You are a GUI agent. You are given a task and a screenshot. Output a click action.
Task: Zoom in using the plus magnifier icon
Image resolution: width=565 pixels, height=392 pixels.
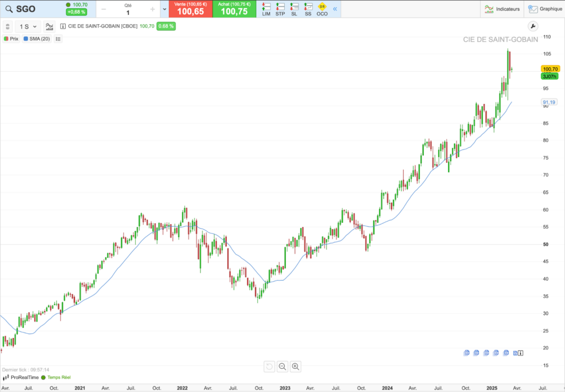[296, 367]
